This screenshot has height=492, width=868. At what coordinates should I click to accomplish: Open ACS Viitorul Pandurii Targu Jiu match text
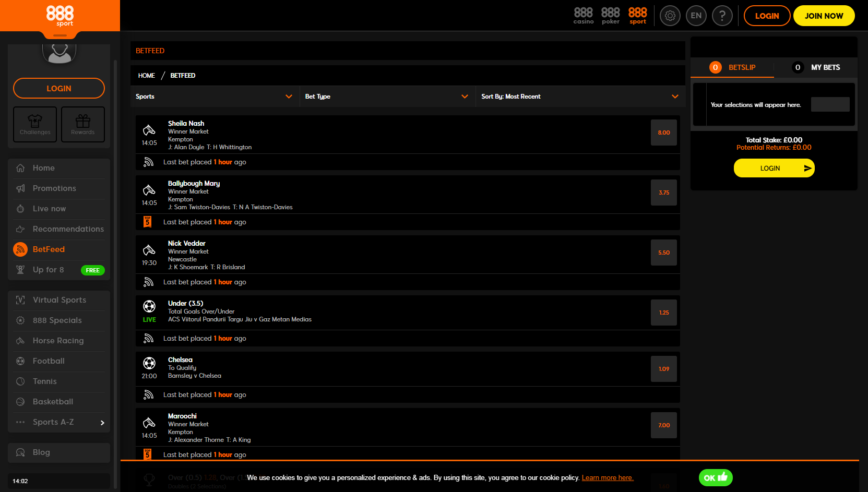[240, 319]
